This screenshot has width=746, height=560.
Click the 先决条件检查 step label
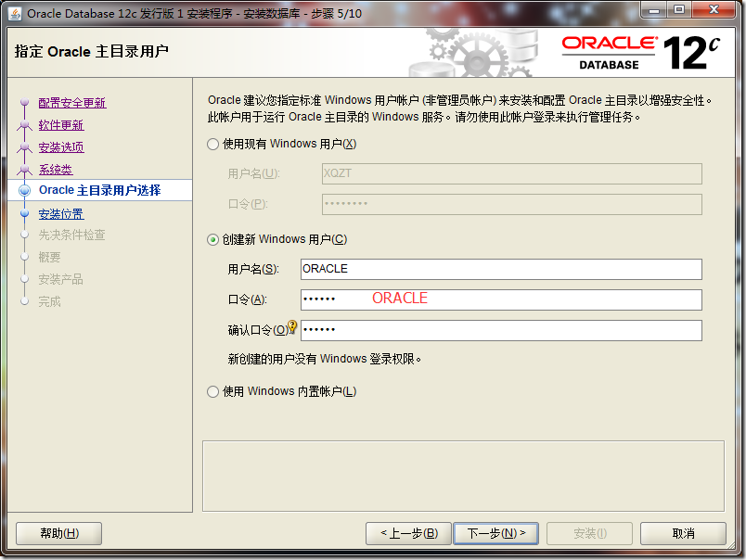coord(71,235)
